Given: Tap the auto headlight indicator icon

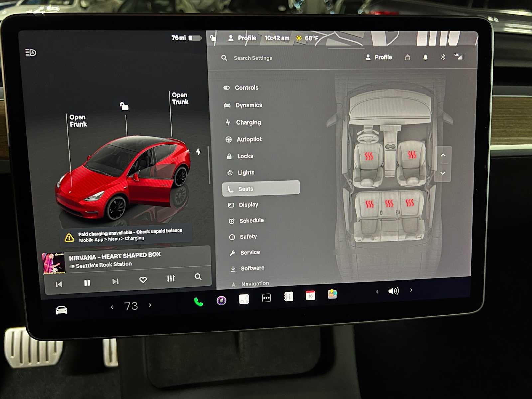Looking at the screenshot, I should tap(31, 53).
